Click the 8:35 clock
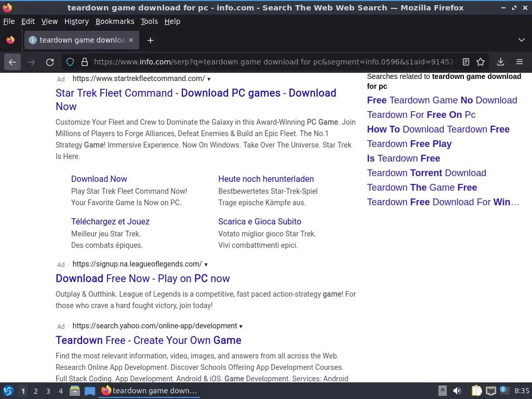Screen dimensions: 532x399 522,391
